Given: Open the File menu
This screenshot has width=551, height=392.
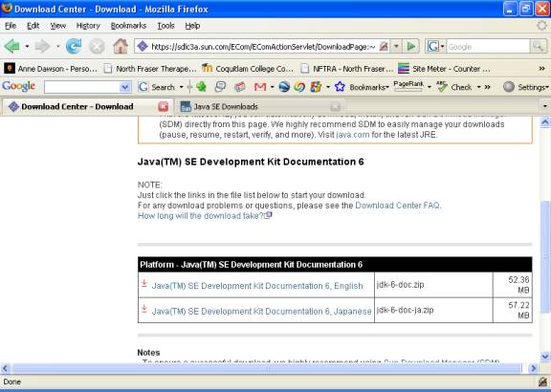Looking at the screenshot, I should point(11,26).
